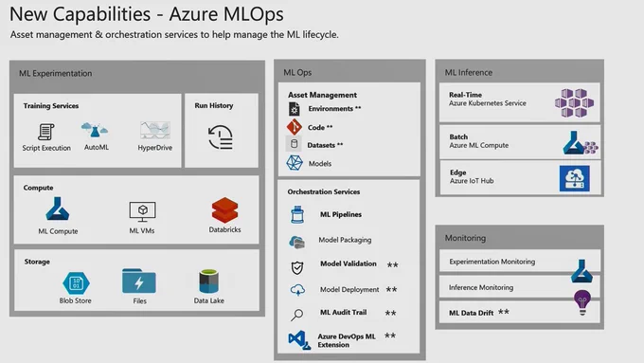The height and width of the screenshot is (363, 644).
Task: Click the Model Validation shield icon
Action: pyautogui.click(x=297, y=268)
